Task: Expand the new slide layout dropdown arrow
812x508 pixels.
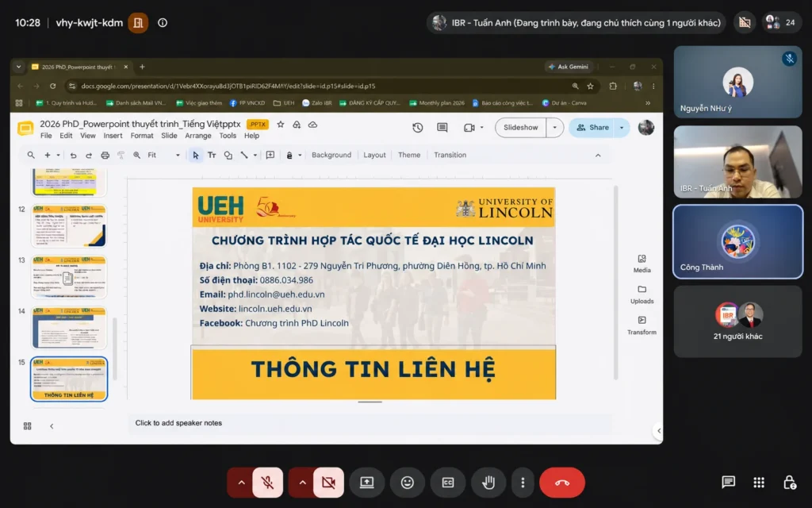Action: pyautogui.click(x=58, y=155)
